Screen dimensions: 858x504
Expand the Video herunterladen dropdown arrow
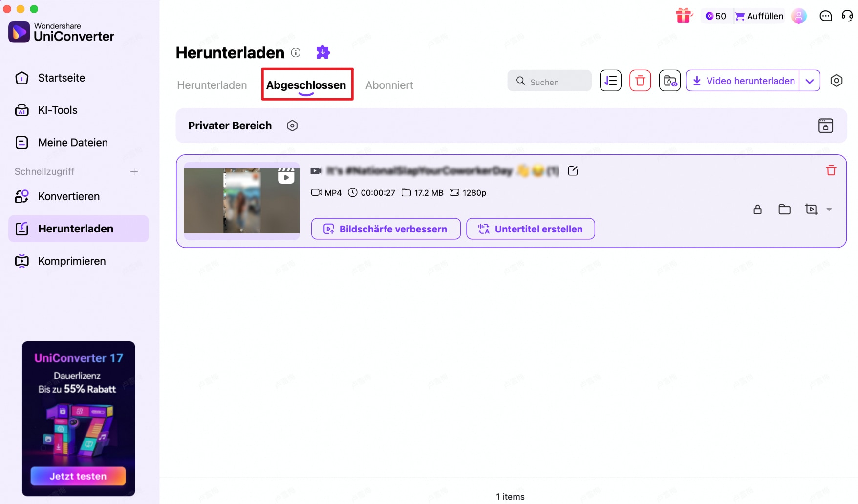(810, 81)
